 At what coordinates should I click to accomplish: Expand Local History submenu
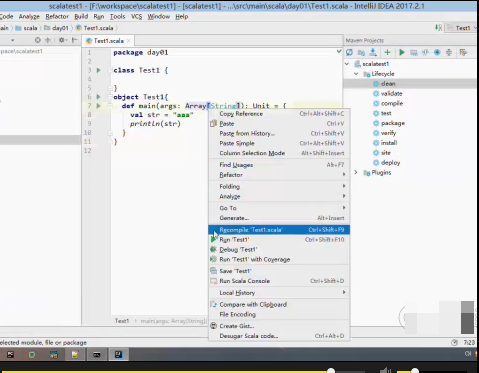tap(279, 293)
